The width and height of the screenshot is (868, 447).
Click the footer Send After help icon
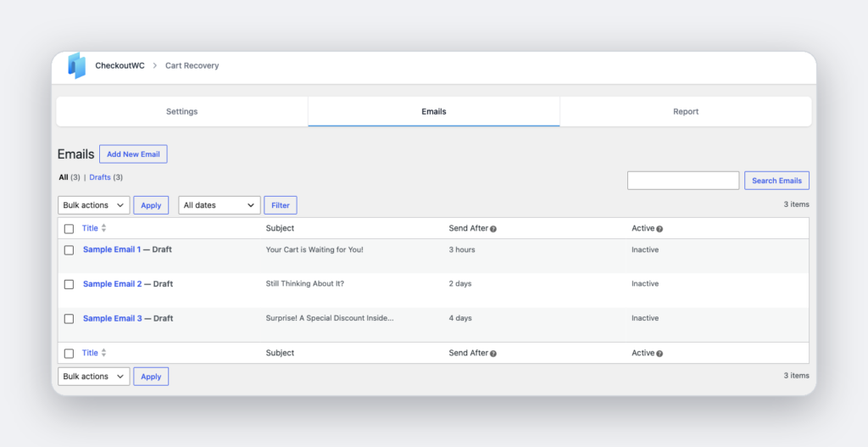[493, 354]
